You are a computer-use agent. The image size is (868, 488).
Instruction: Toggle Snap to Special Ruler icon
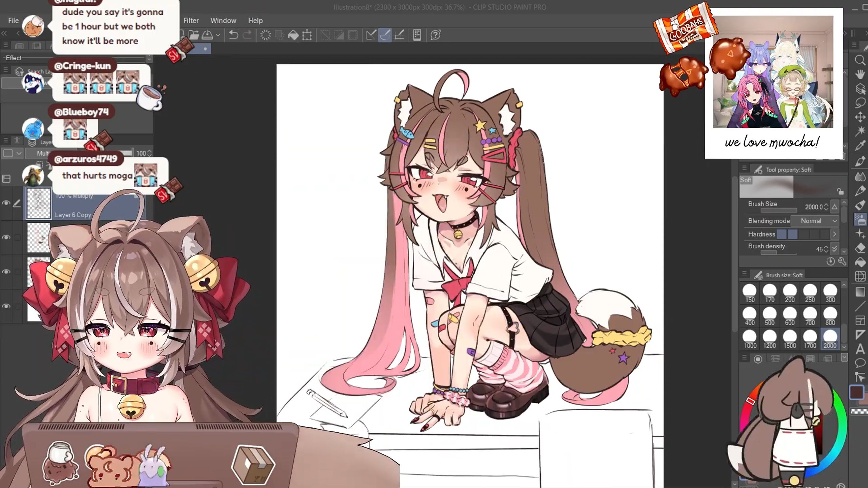385,35
